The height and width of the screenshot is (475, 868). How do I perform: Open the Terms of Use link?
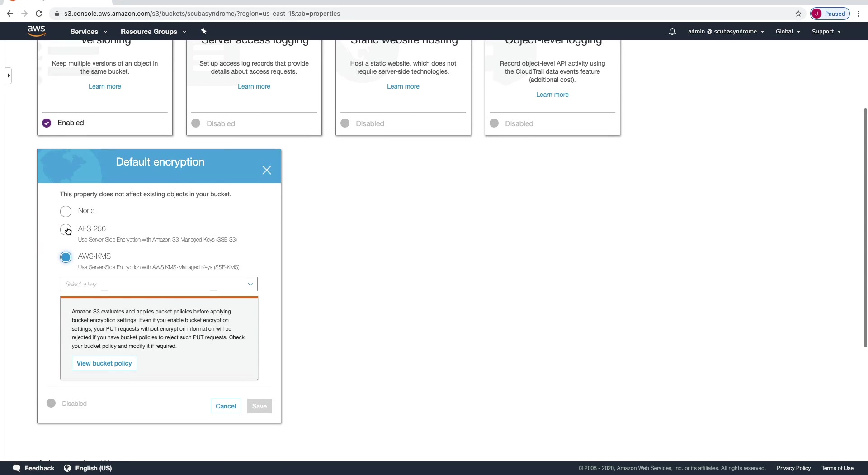(x=837, y=468)
